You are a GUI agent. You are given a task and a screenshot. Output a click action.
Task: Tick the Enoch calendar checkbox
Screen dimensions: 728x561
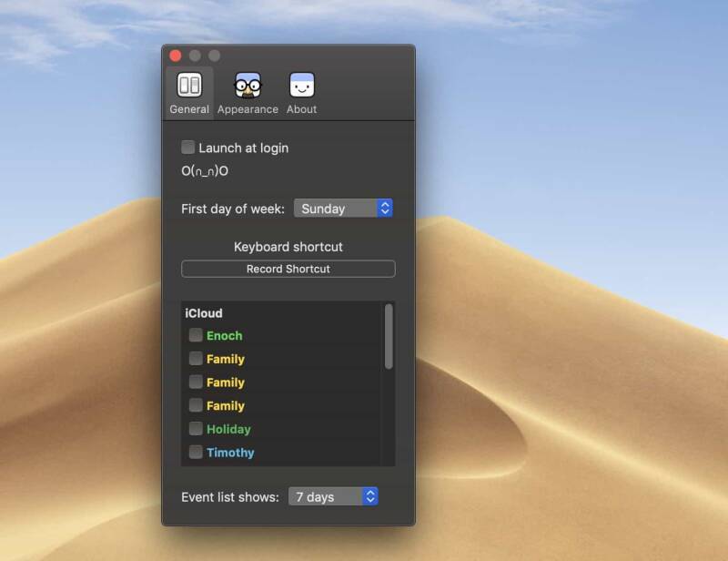(196, 335)
